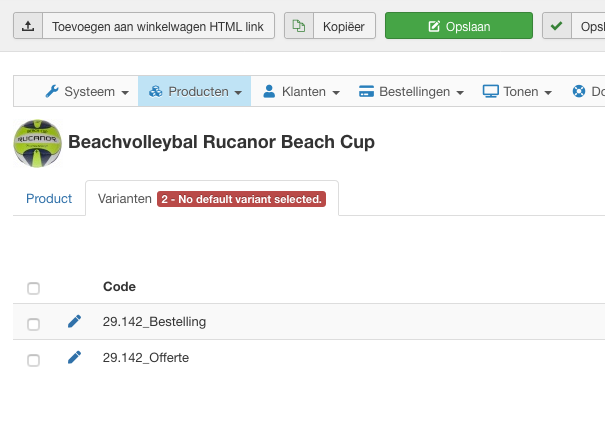
Task: Check the box for 29.142_Offerte row
Action: [x=34, y=360]
